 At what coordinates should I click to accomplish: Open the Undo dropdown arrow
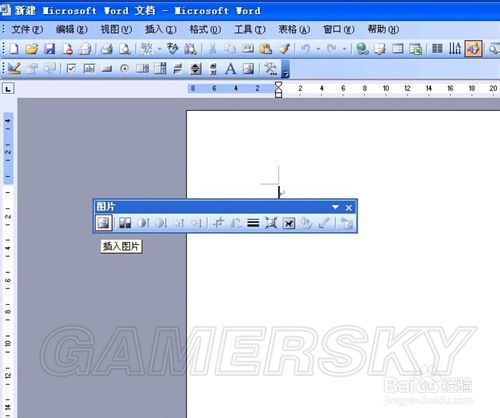pos(318,49)
